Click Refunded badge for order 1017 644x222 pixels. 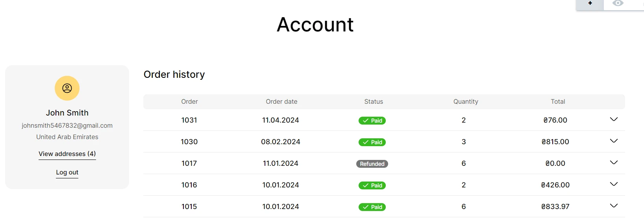click(372, 164)
